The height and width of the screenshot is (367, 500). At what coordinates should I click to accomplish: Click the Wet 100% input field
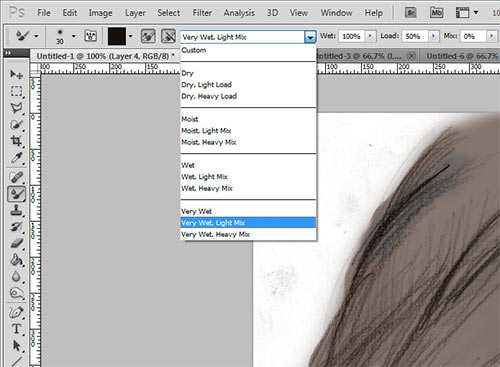pos(352,36)
